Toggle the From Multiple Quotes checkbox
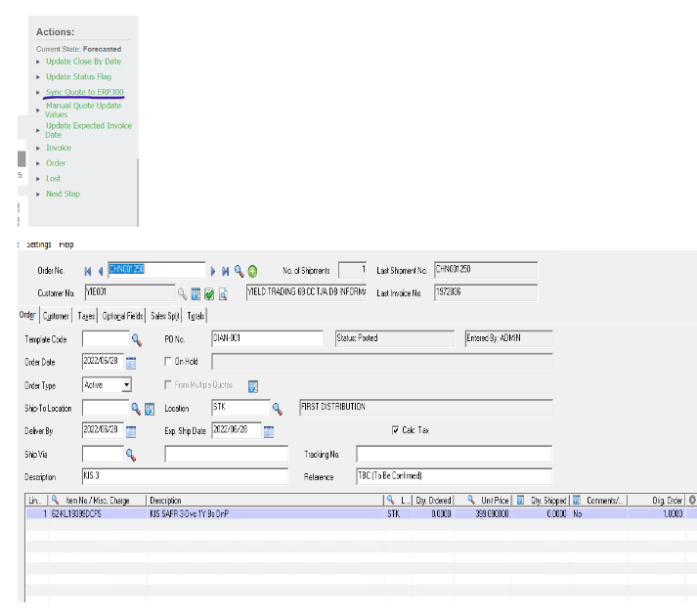The width and height of the screenshot is (697, 616). pyautogui.click(x=168, y=385)
